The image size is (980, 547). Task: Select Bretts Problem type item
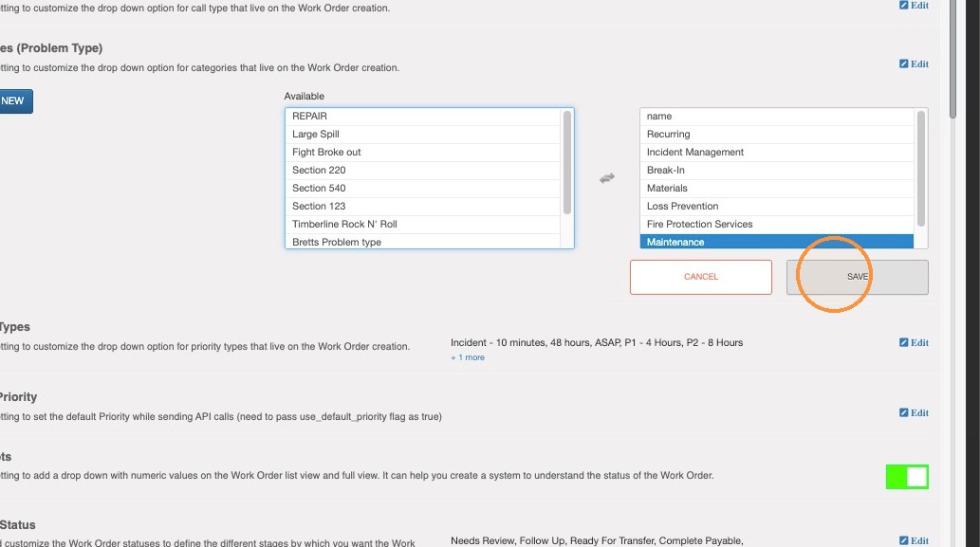[x=422, y=242]
